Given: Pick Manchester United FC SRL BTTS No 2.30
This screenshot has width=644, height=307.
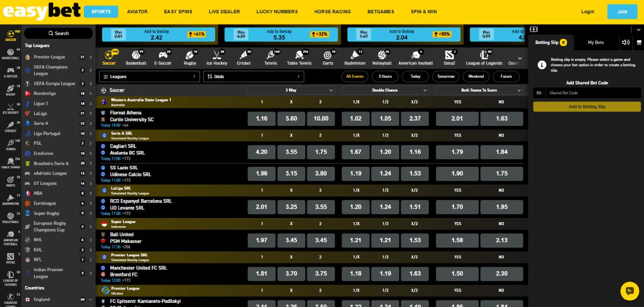Looking at the screenshot, I should tap(502, 274).
